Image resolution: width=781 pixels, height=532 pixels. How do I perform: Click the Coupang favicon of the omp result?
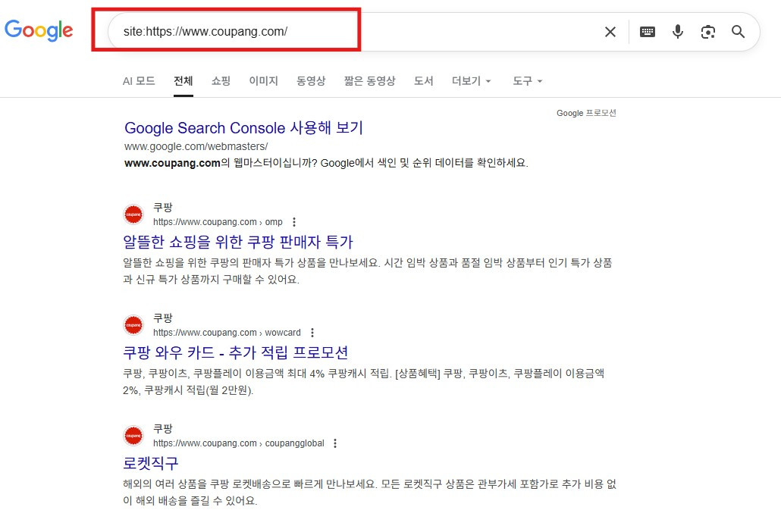pyautogui.click(x=133, y=214)
